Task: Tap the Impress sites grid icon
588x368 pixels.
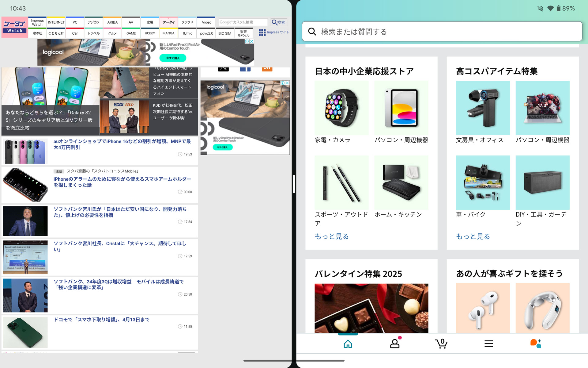Action: [262, 32]
